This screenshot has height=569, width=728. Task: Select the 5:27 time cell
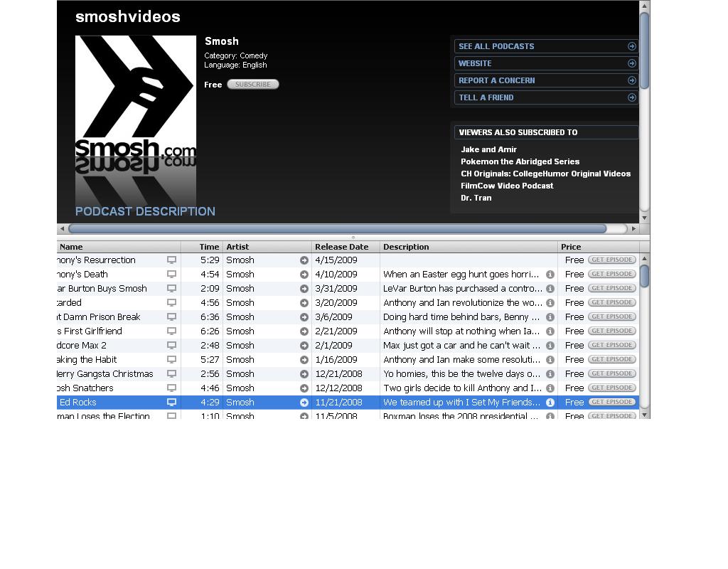[210, 359]
